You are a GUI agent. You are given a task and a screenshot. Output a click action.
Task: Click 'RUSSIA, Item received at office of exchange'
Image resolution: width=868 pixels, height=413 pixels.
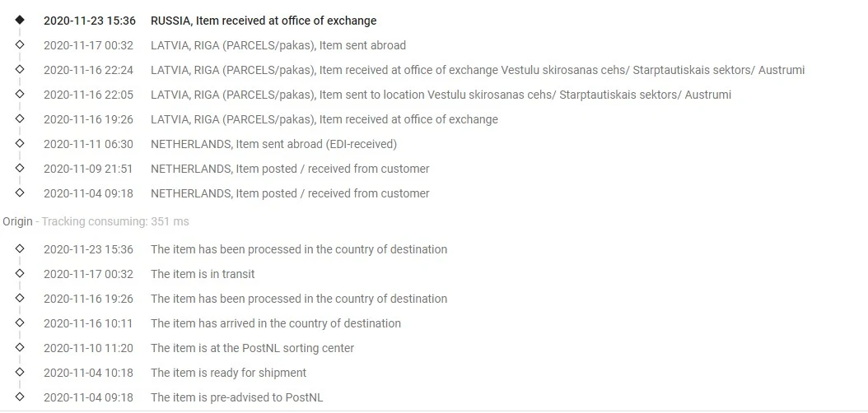pos(264,21)
